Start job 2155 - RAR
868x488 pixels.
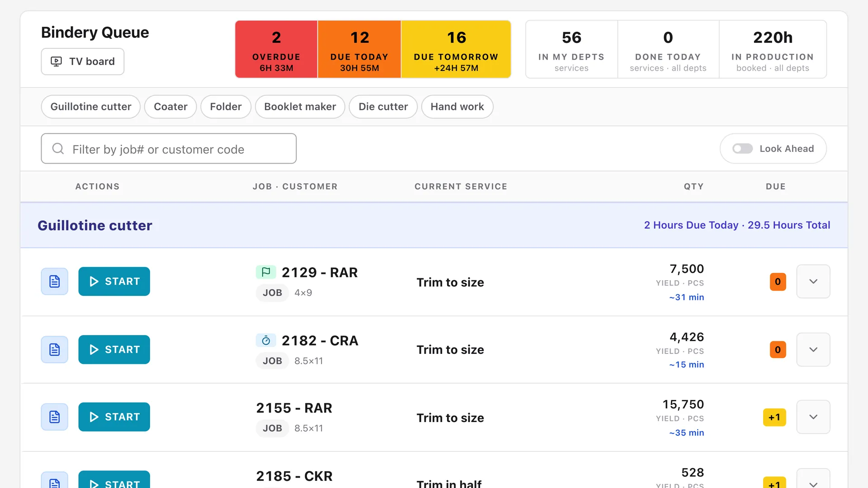pyautogui.click(x=114, y=417)
